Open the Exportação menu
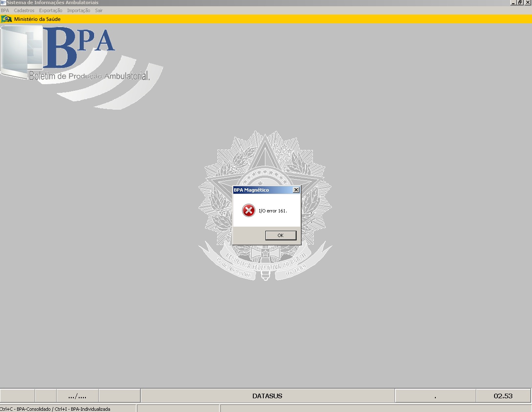The image size is (532, 412). click(x=51, y=10)
